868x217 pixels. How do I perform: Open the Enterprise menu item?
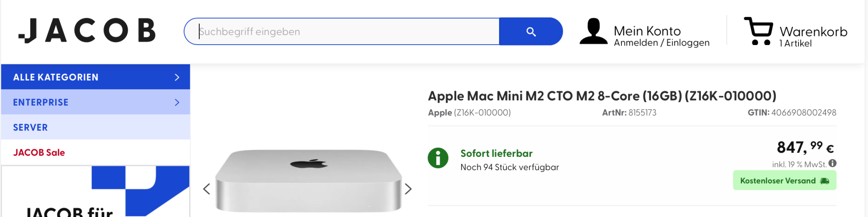pos(41,102)
